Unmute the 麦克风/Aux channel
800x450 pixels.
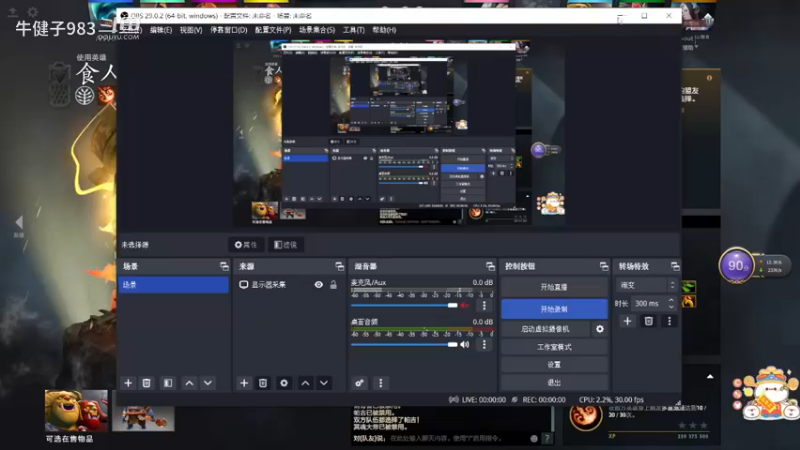tap(464, 305)
